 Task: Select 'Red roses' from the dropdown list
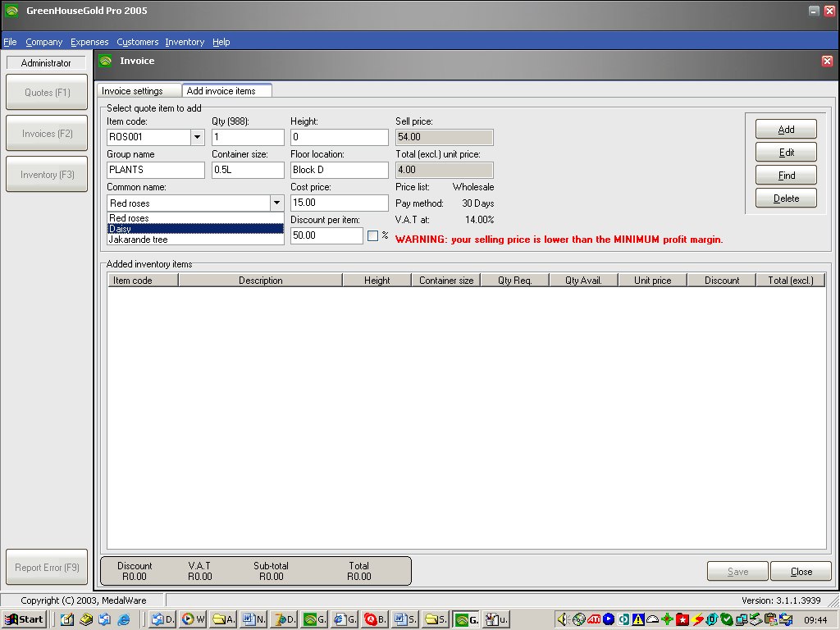[x=195, y=218]
